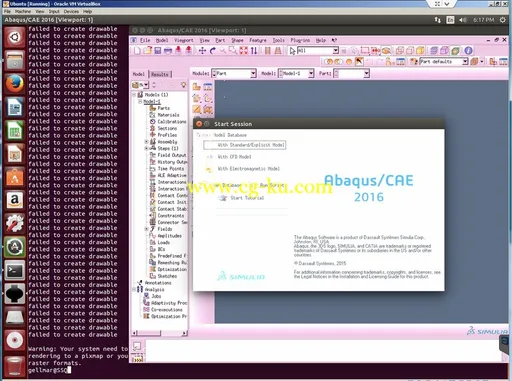Click the blue Query information icon
Image resolution: width=512 pixels, height=381 pixels.
(468, 51)
